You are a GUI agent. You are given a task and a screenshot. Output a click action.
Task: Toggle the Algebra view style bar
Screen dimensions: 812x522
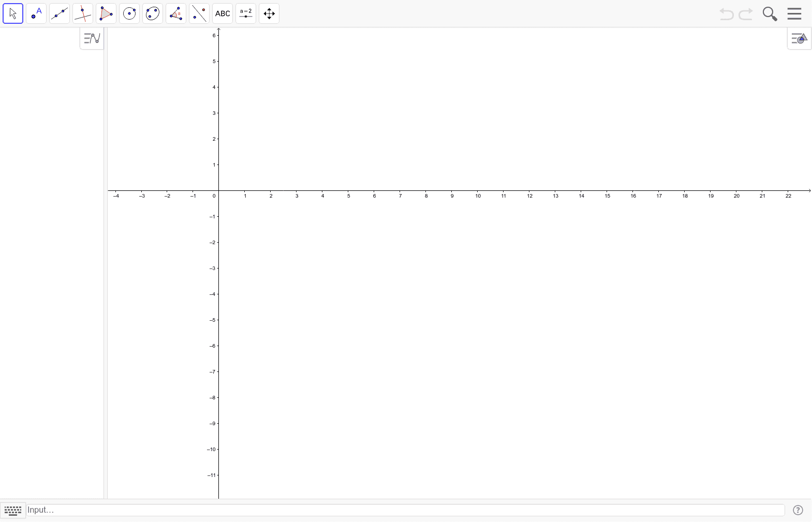[92, 38]
